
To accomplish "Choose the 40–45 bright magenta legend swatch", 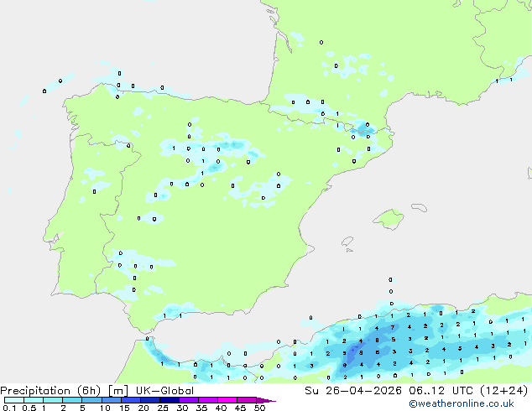I will click(x=227, y=400).
